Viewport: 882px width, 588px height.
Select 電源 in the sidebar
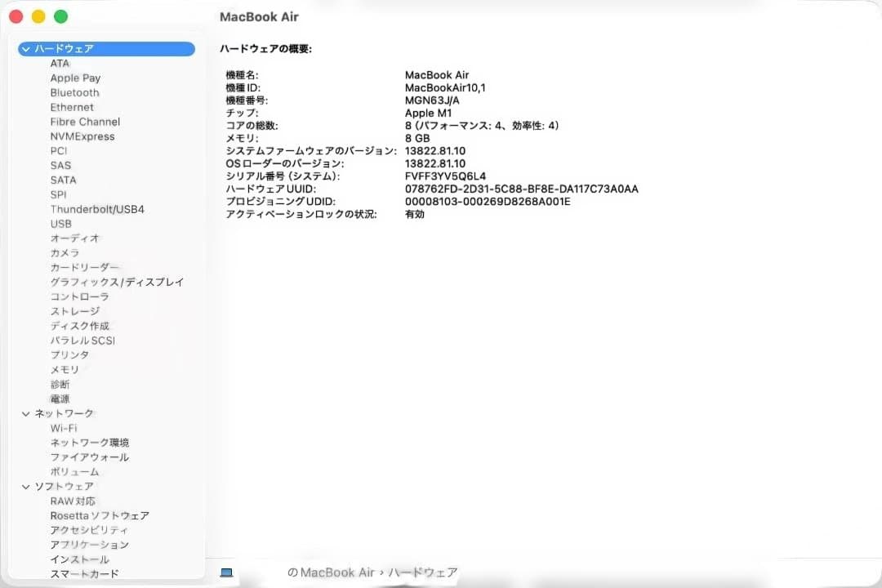tap(60, 399)
